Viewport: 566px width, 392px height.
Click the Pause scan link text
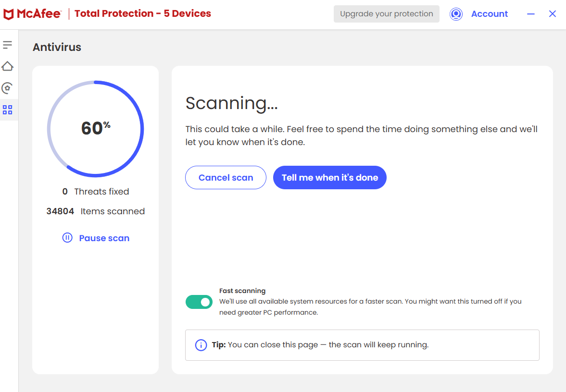pos(104,238)
